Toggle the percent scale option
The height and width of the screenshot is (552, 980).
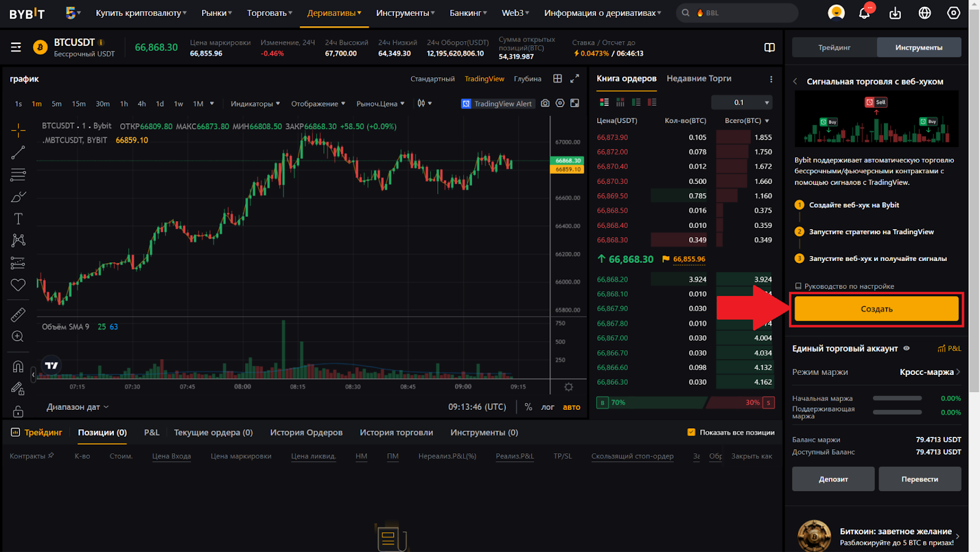(528, 407)
